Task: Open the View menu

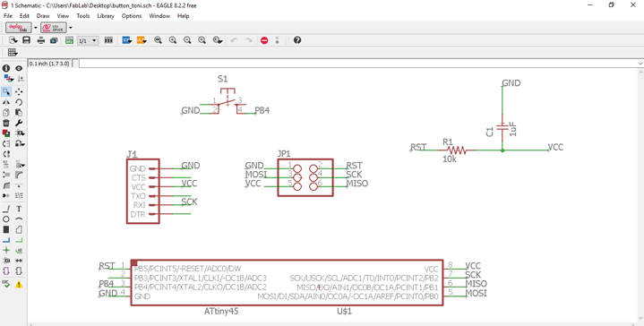Action: point(63,16)
